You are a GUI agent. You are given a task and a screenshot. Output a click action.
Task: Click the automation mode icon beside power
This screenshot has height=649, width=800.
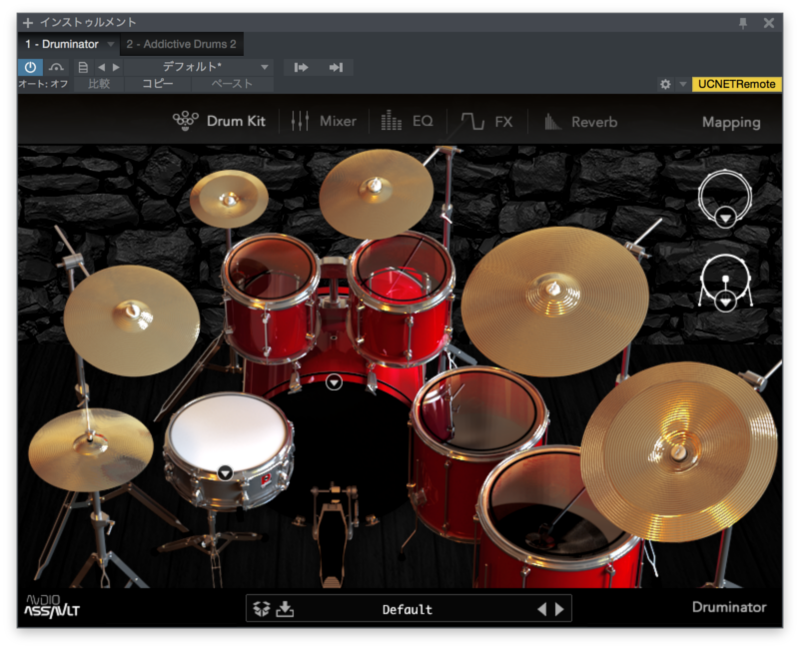[x=56, y=67]
